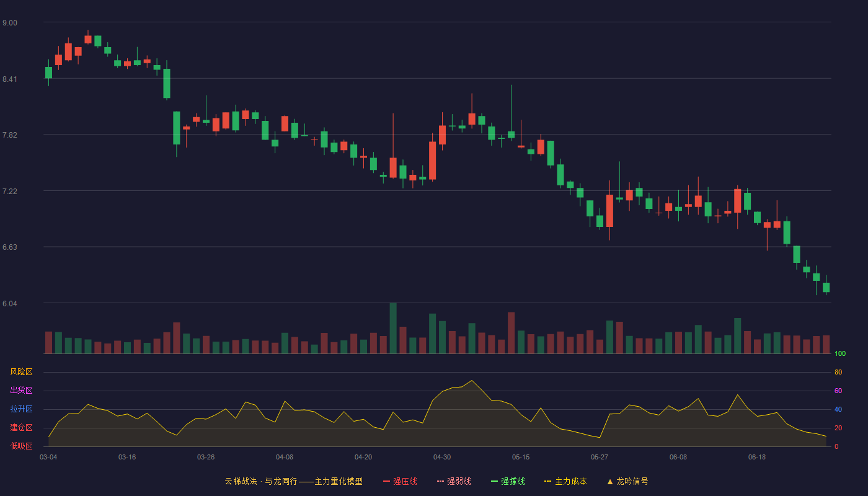Click the 7.82 price axis label
The width and height of the screenshot is (868, 496).
pyautogui.click(x=10, y=135)
